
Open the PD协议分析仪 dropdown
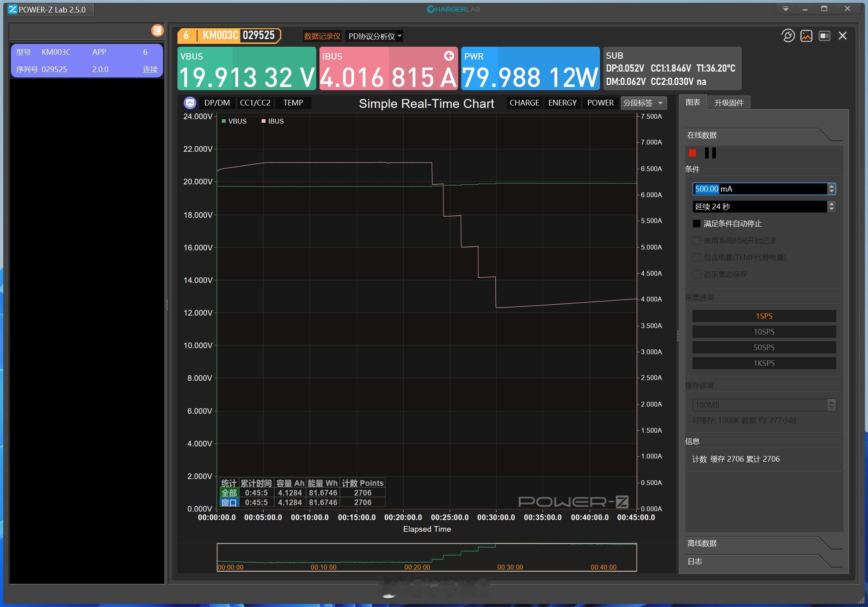pyautogui.click(x=374, y=36)
